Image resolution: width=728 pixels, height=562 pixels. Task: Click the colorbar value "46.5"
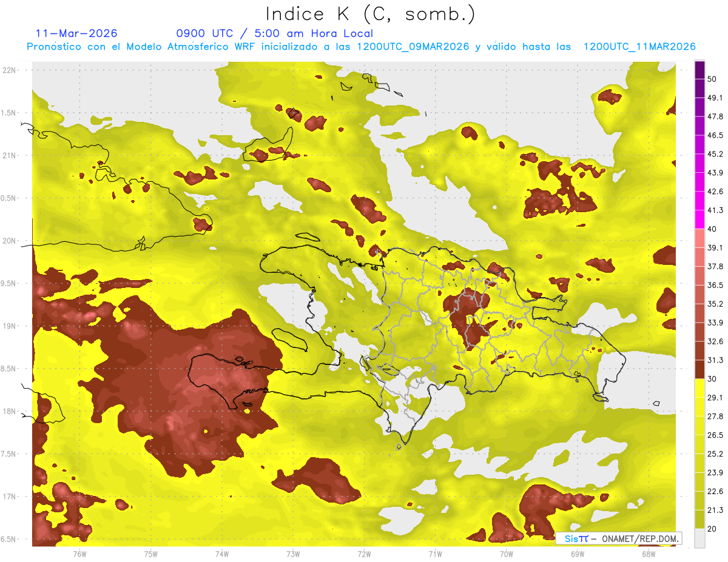coord(715,135)
